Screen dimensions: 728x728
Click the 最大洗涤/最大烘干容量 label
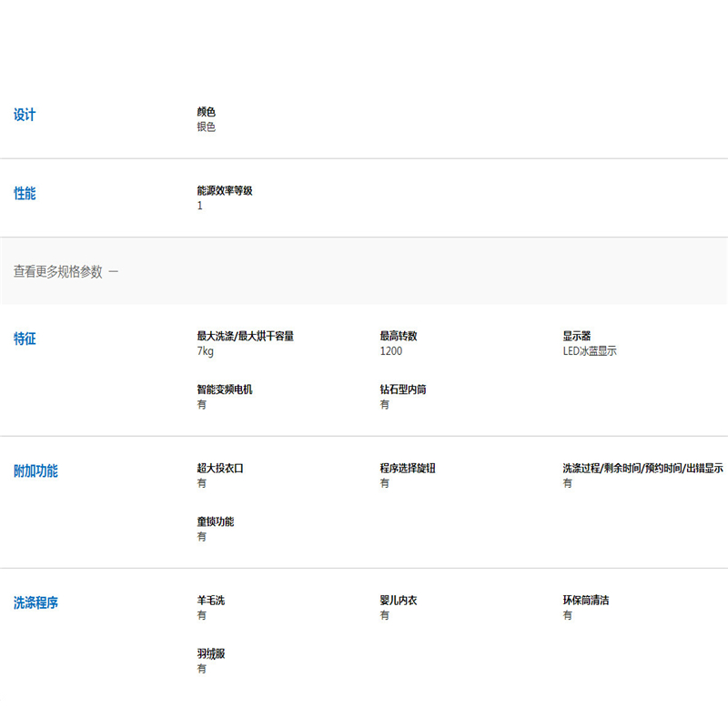coord(245,336)
